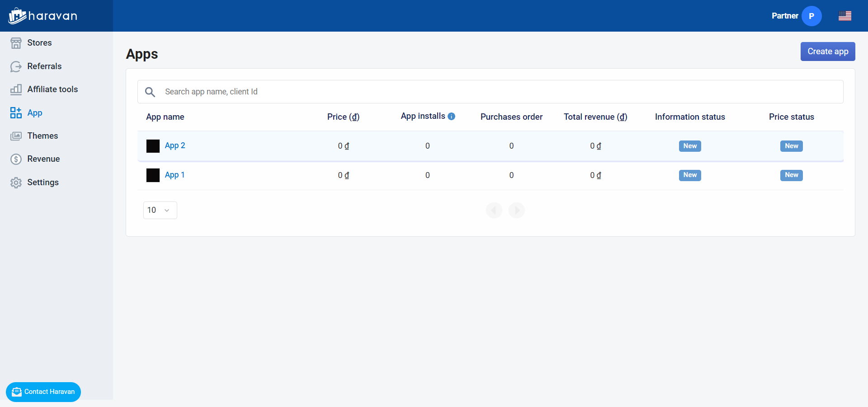Click the Revenue dollar icon
The height and width of the screenshot is (407, 868).
point(16,159)
